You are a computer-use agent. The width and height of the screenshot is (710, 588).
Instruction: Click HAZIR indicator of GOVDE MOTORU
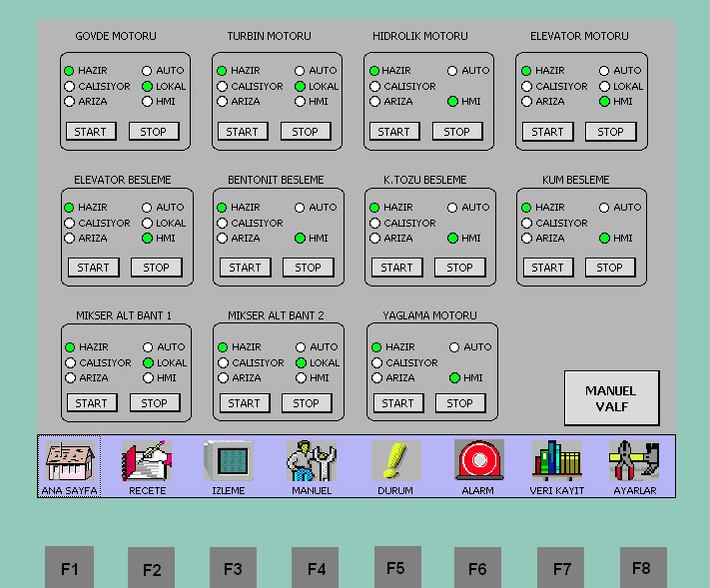(x=69, y=71)
